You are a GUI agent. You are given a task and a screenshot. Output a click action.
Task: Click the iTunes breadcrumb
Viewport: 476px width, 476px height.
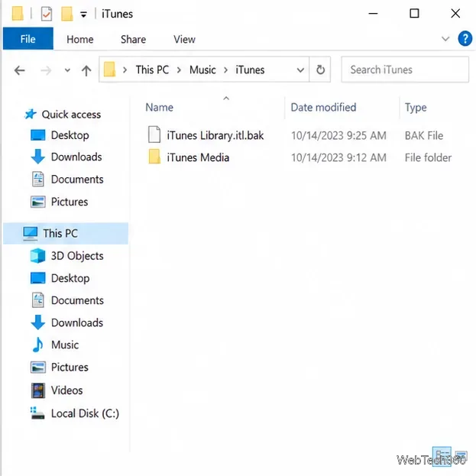pyautogui.click(x=250, y=70)
